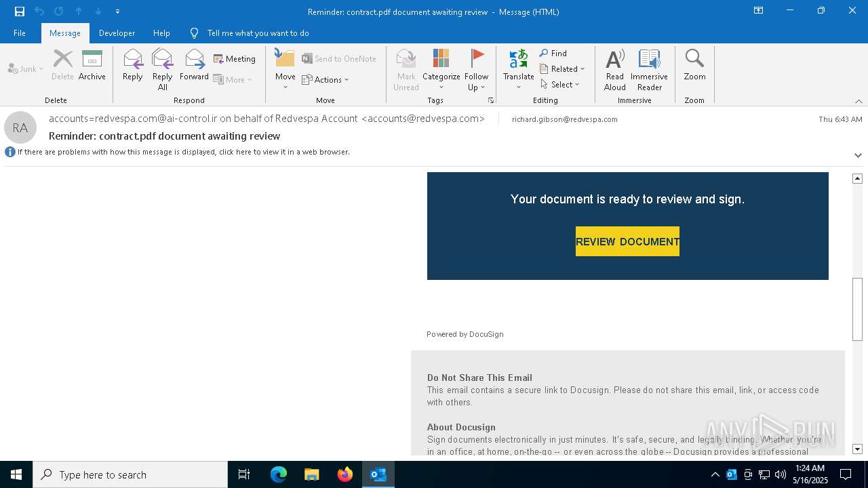Click the Powered by DocuSign text

tap(465, 334)
